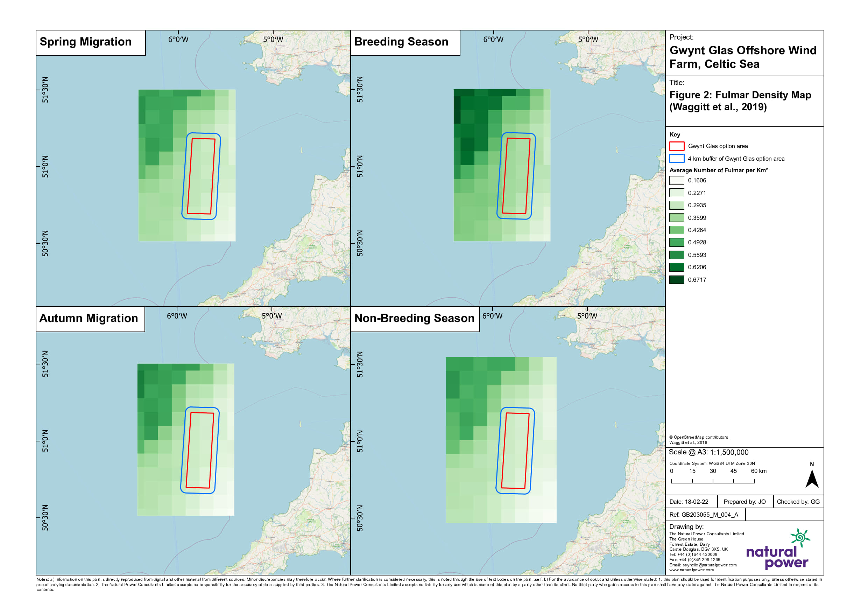Click the north arrow icon

coord(812,479)
